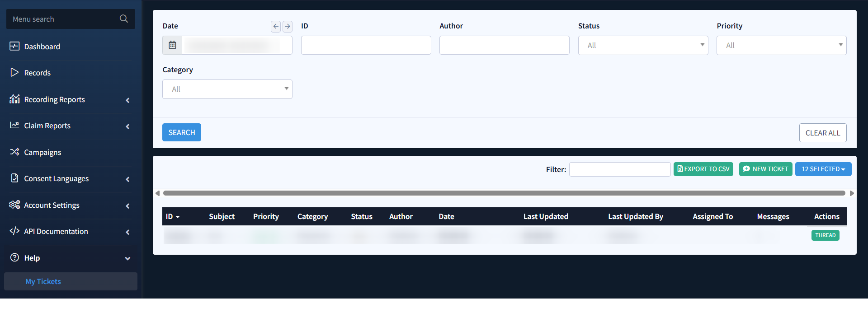
Task: Expand the Account Settings submenu
Action: 127,205
